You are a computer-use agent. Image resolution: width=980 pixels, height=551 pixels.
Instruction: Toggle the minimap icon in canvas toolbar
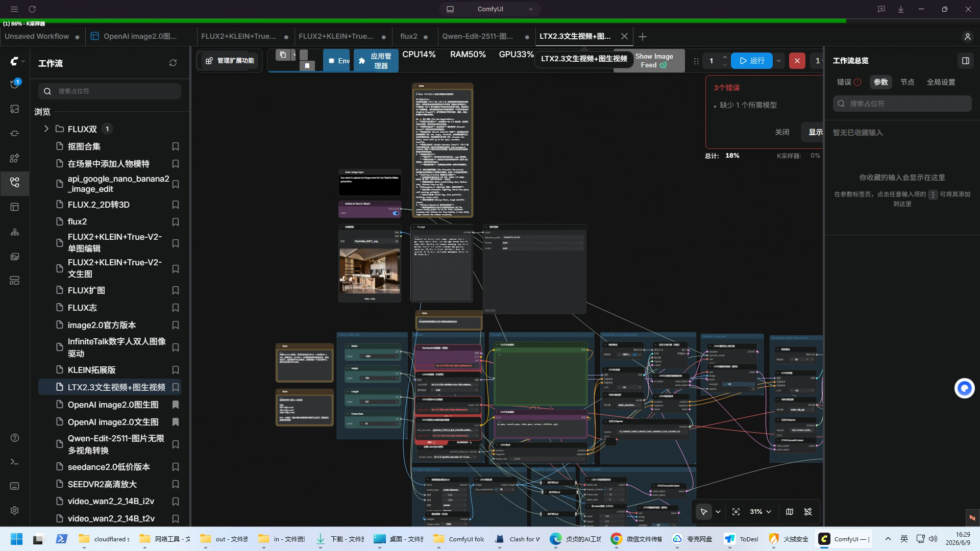pyautogui.click(x=790, y=512)
